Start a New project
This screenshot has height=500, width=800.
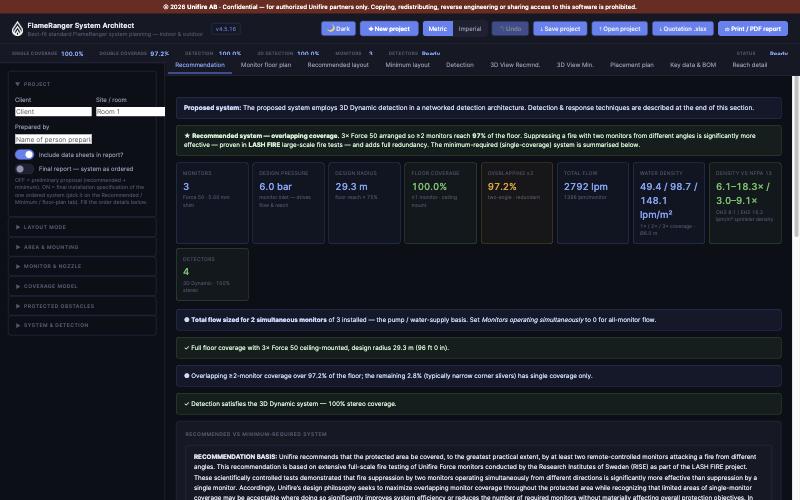click(389, 29)
